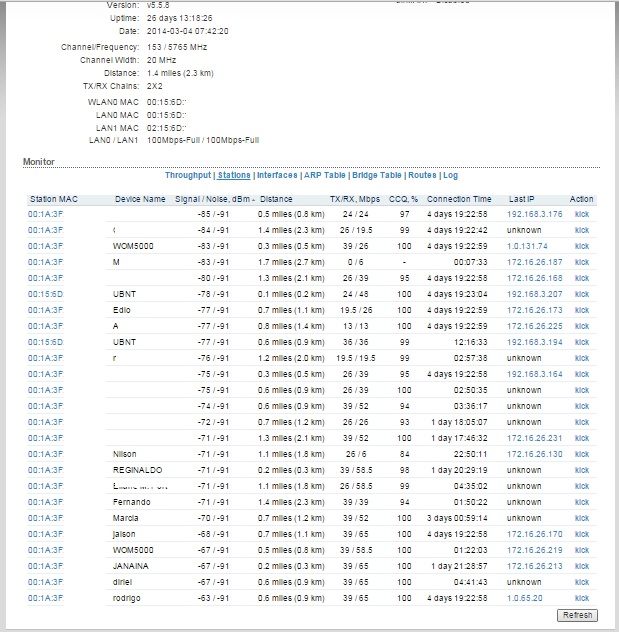Switch to the Interfaces tab

coord(277,175)
